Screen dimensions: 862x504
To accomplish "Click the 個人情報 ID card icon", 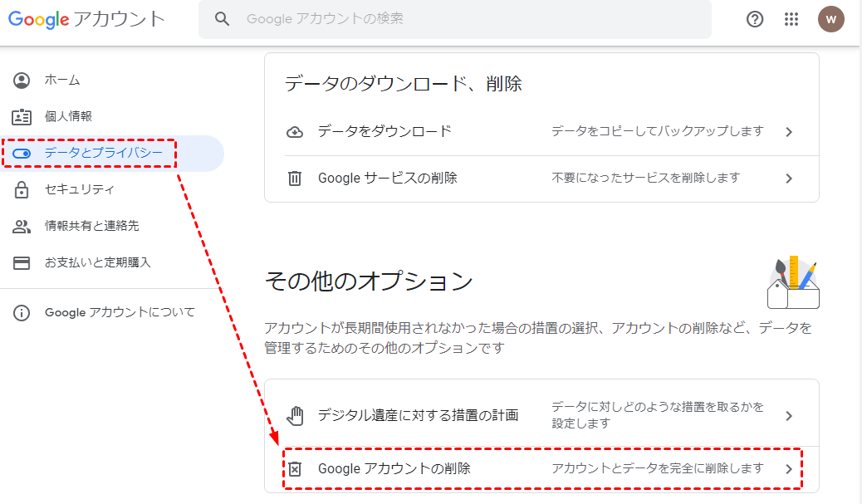I will (x=22, y=116).
